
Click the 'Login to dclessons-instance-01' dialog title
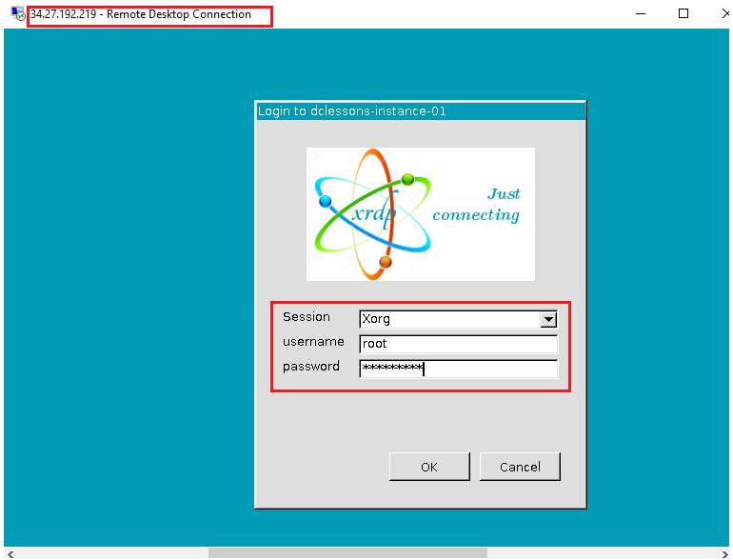click(352, 111)
